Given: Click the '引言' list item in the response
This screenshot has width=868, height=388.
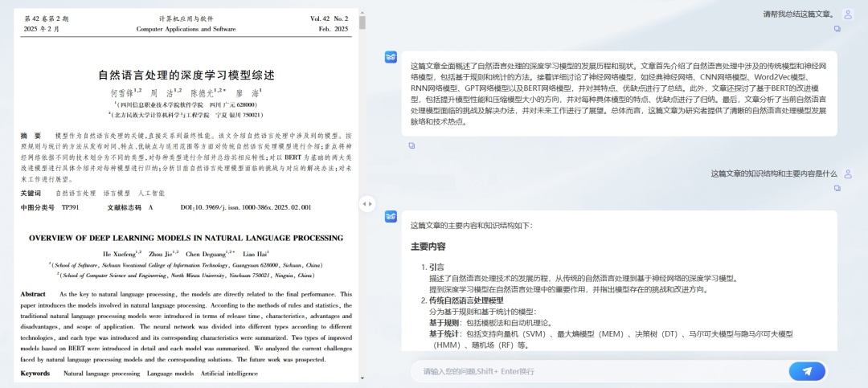Looking at the screenshot, I should point(436,267).
